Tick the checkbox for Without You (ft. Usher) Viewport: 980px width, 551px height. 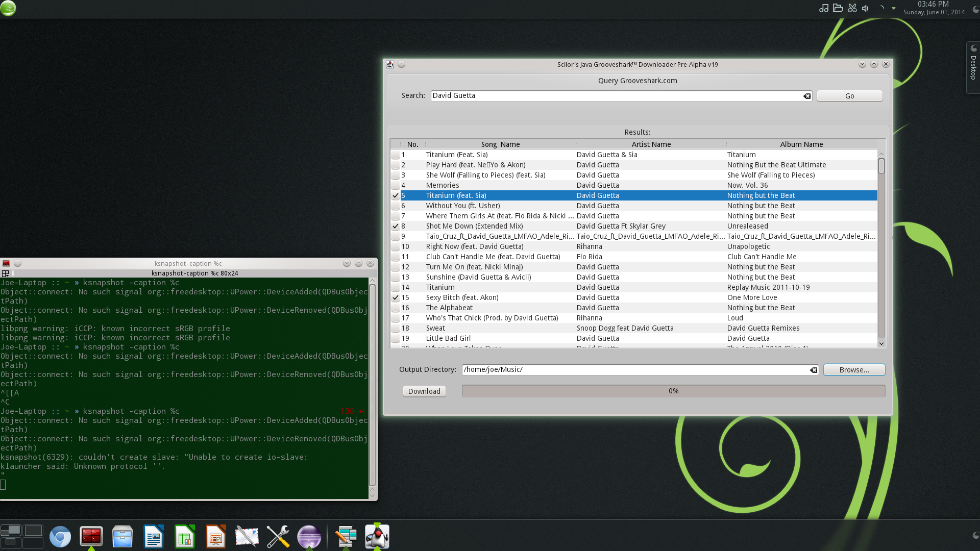[x=396, y=206]
